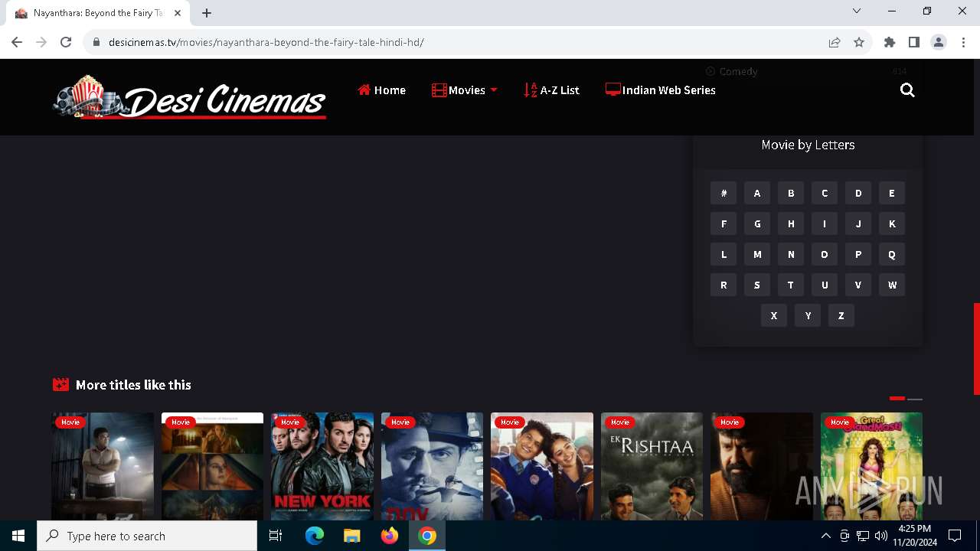
Task: Reload the page
Action: [x=66, y=42]
